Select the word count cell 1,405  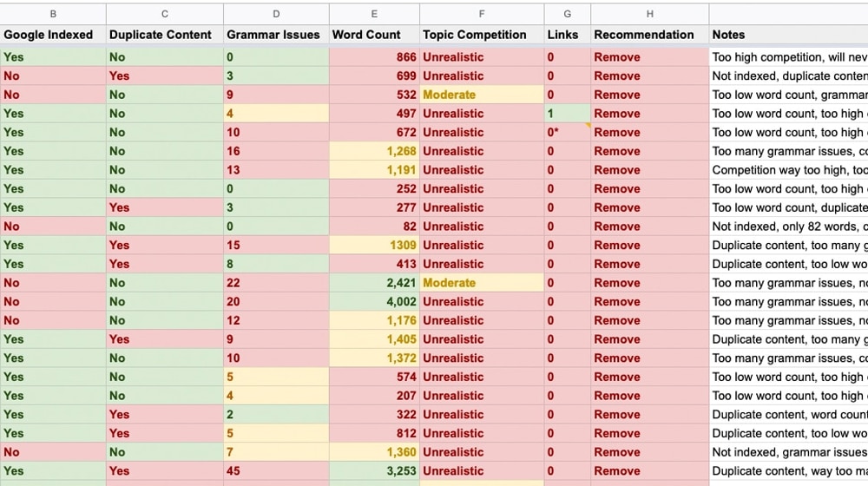coord(374,339)
